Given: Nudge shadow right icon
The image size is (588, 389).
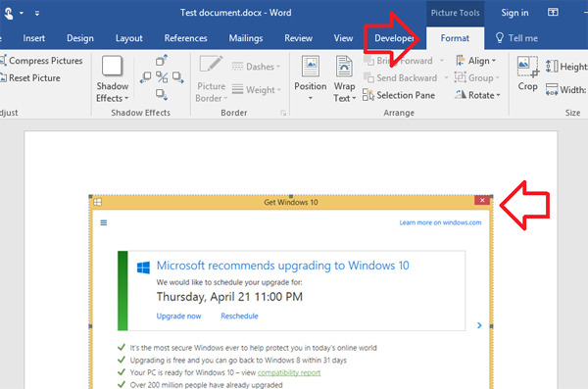Looking at the screenshot, I should (177, 77).
